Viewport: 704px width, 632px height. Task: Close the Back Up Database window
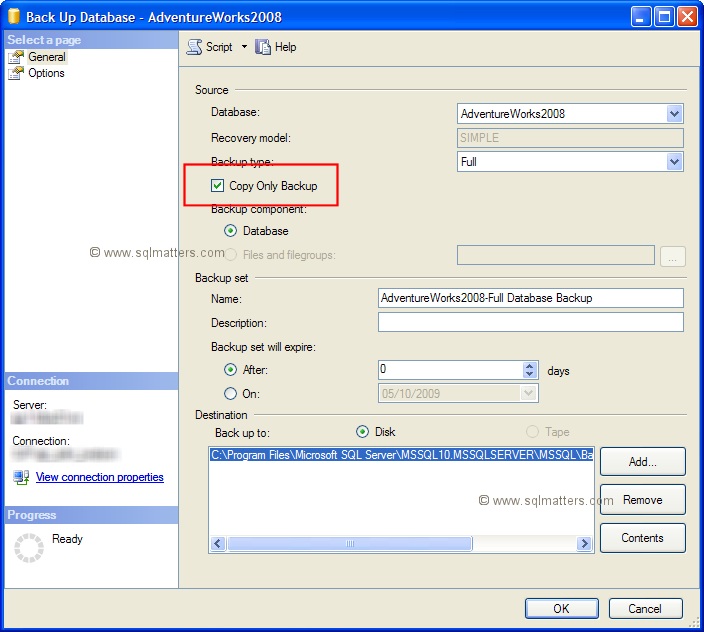pos(687,17)
